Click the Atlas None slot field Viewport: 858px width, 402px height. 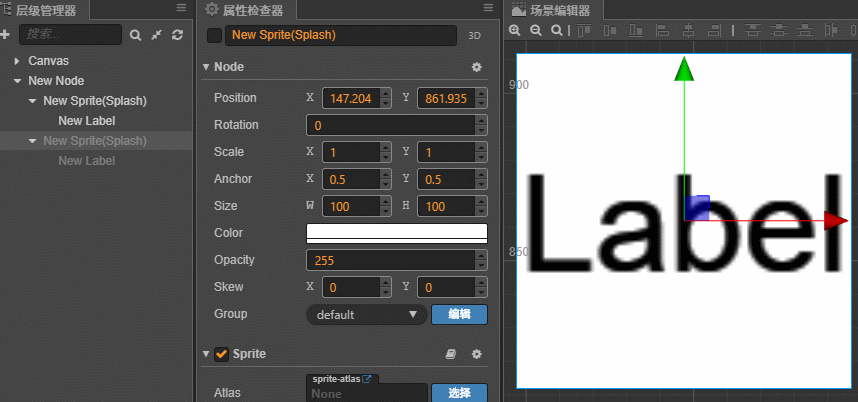(367, 393)
